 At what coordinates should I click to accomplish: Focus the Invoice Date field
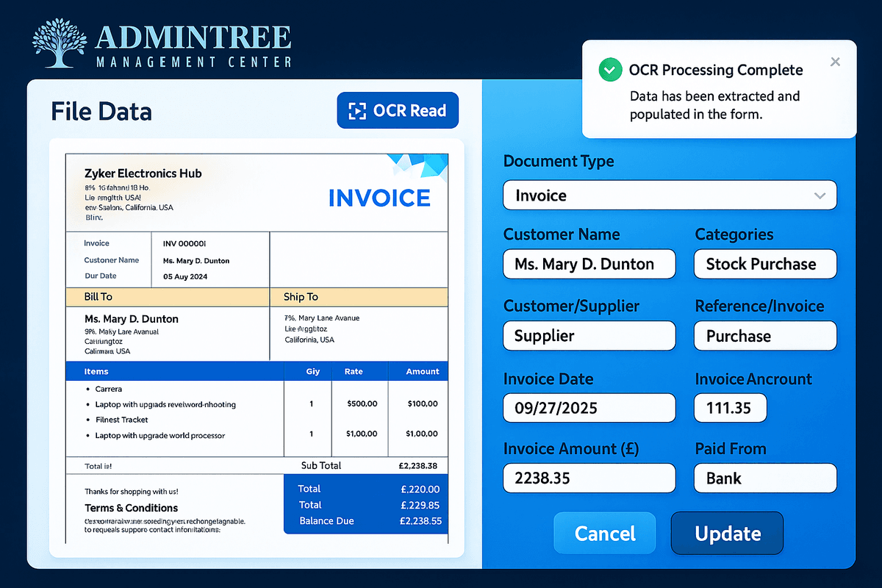[x=589, y=407]
